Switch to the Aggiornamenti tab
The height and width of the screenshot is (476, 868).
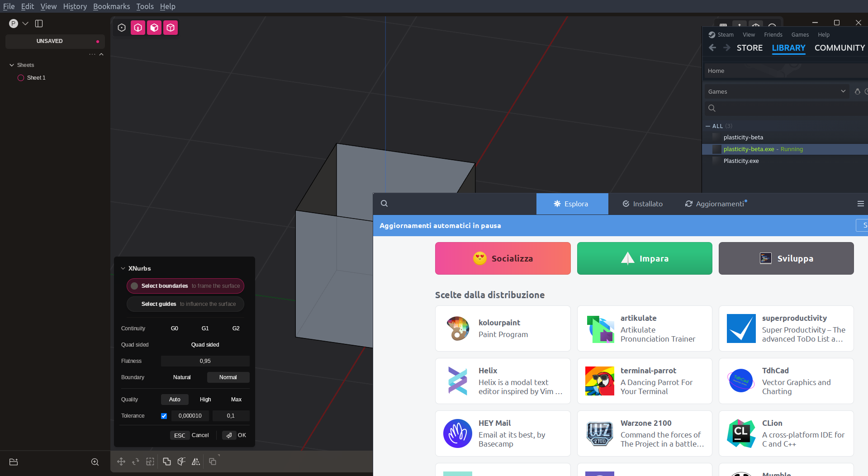(716, 204)
